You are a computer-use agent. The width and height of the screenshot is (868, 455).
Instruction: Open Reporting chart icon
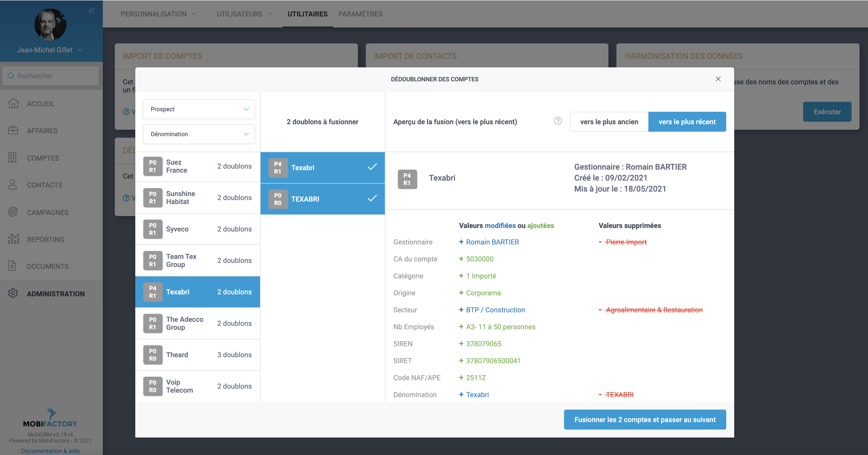(x=13, y=239)
